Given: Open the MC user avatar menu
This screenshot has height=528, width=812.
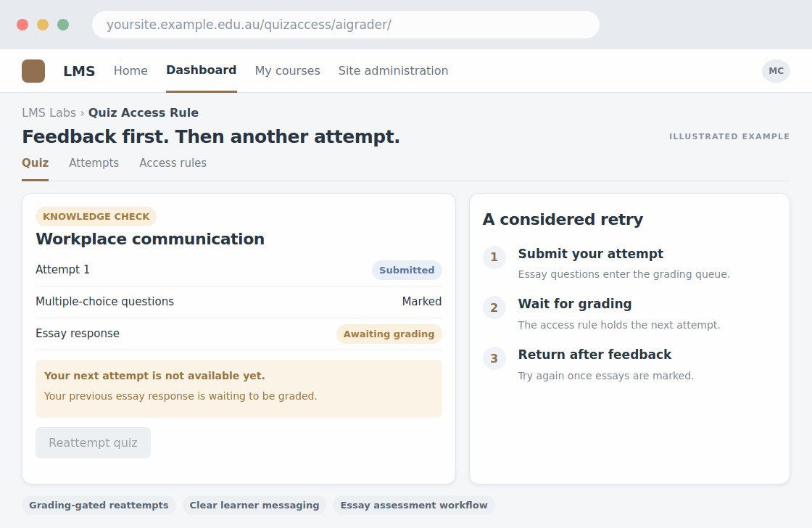Looking at the screenshot, I should [776, 71].
